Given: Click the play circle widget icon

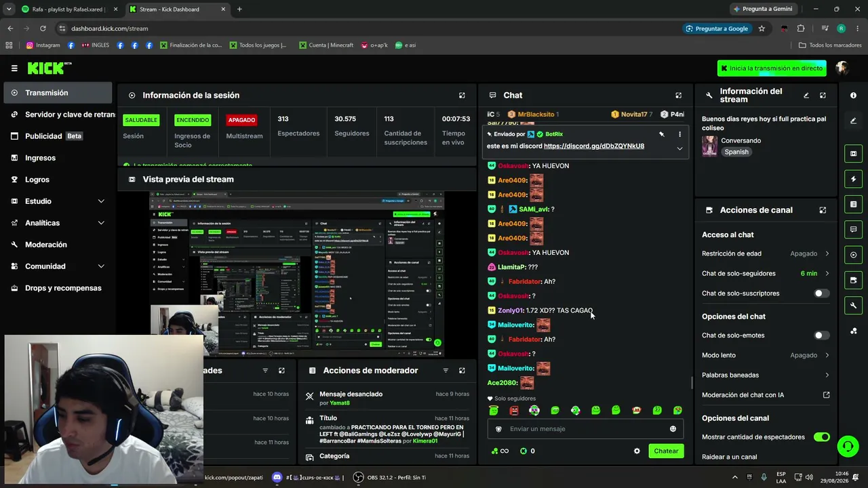Looking at the screenshot, I should (853, 255).
